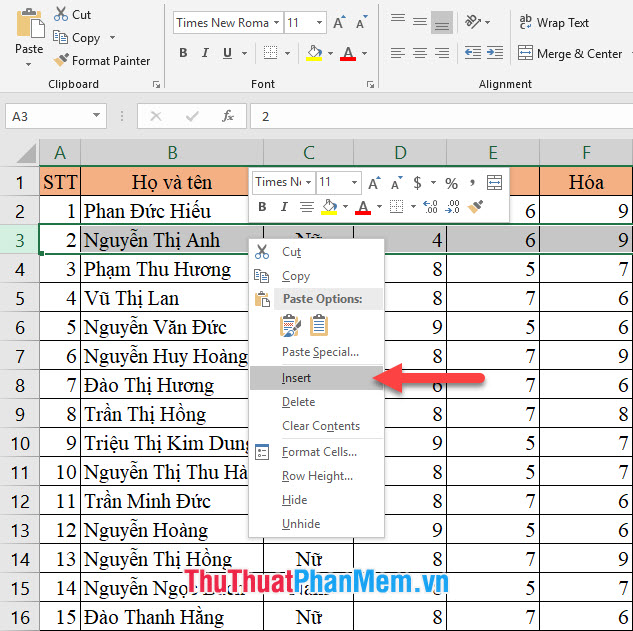Open Font dialog launcher

(x=370, y=84)
